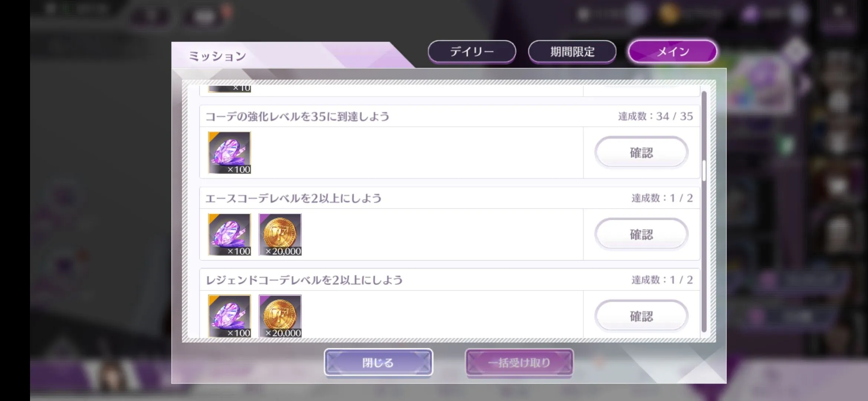Click the 達成数 34 / 35 progress text
Viewport: 868px width, 401px height.
(655, 116)
